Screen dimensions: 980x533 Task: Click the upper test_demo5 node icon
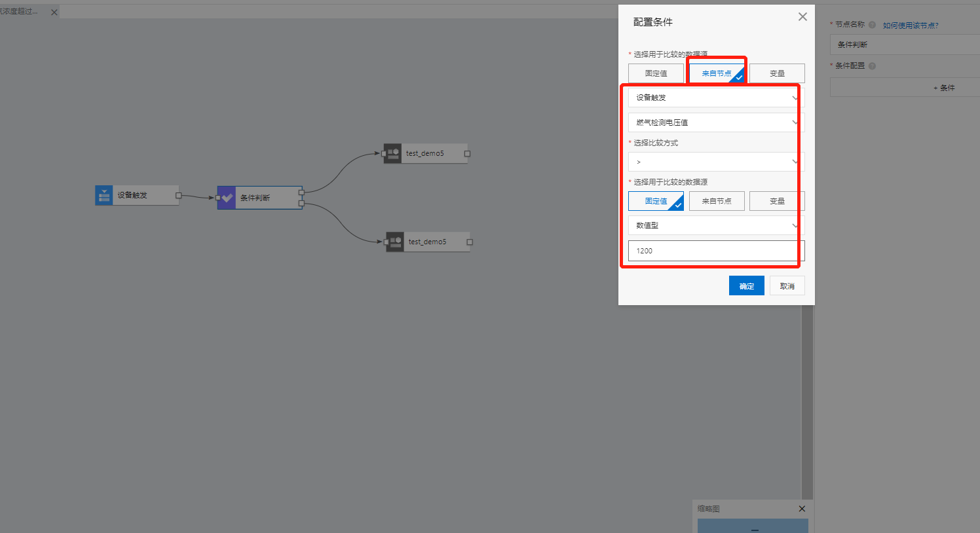(392, 153)
